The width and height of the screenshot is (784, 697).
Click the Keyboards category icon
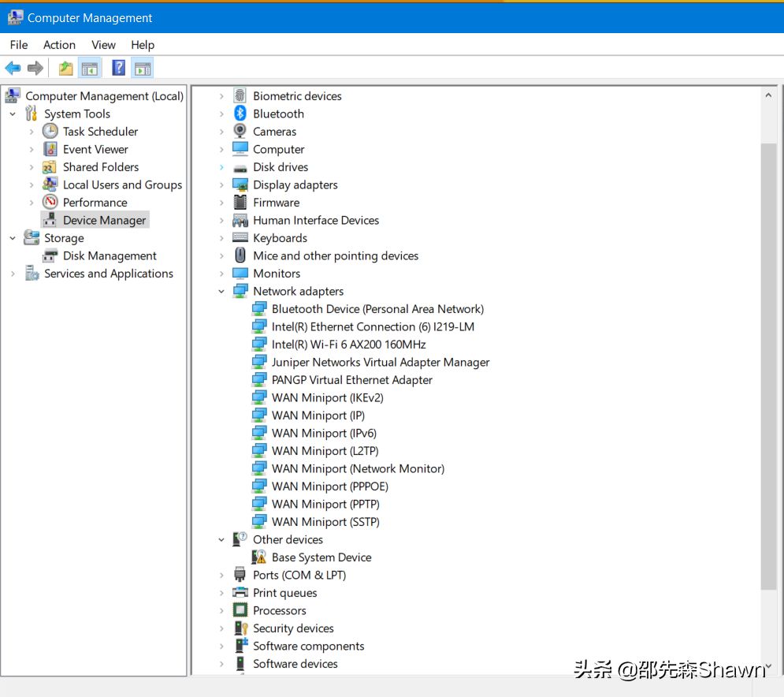240,237
